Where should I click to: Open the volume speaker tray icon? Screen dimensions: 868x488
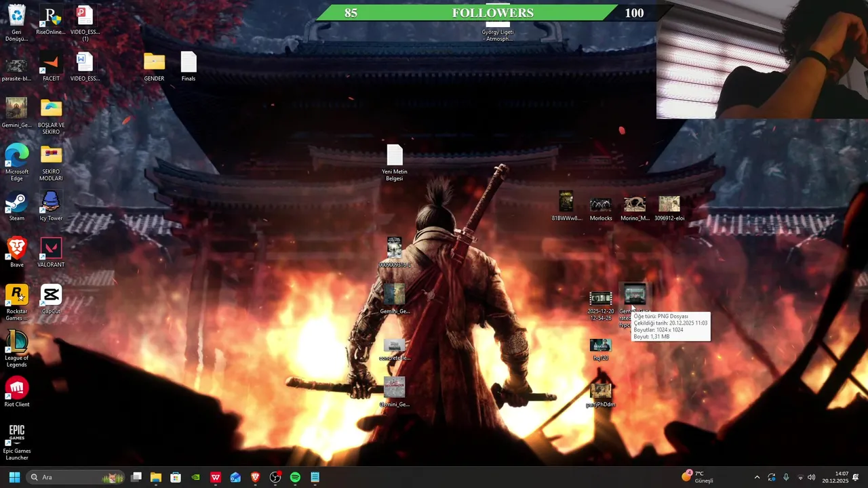point(812,477)
